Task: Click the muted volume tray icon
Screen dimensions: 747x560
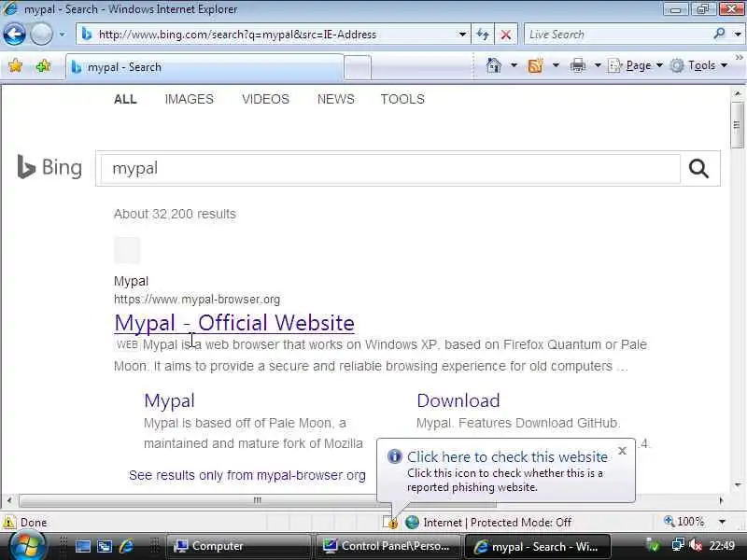Action: (x=696, y=545)
